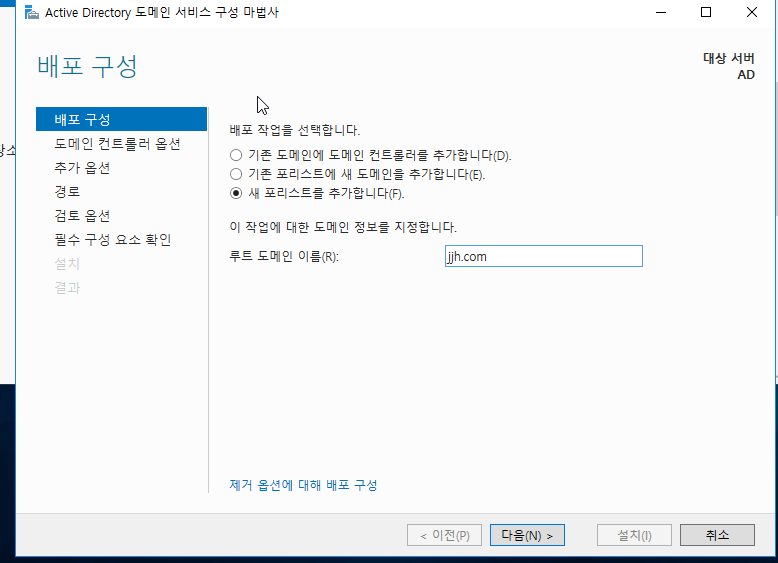Select '배포 구성' step in sidebar
The width and height of the screenshot is (778, 563).
122,119
